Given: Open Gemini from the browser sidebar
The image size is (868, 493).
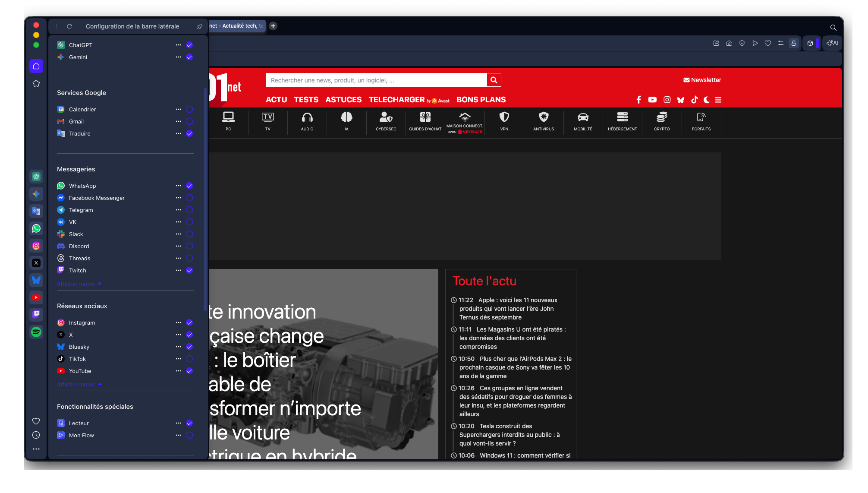Looking at the screenshot, I should [x=36, y=194].
